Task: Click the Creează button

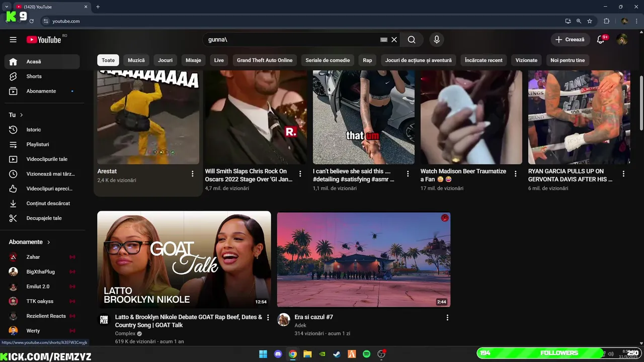Action: (570, 40)
